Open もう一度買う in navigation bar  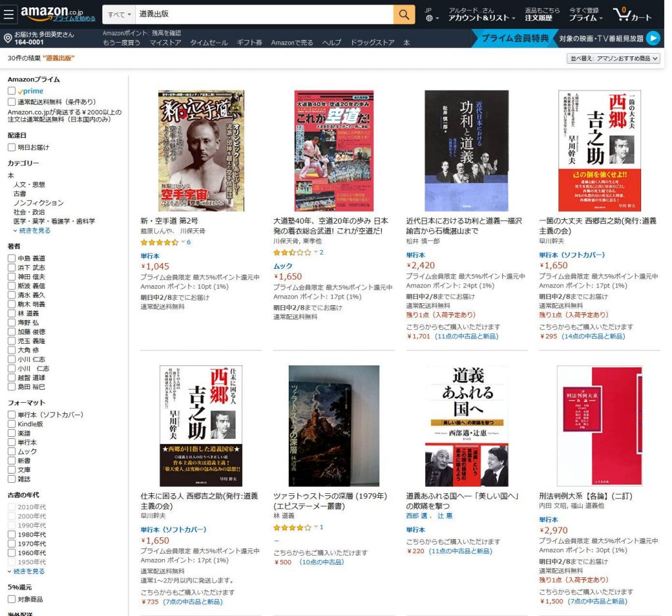tap(121, 43)
